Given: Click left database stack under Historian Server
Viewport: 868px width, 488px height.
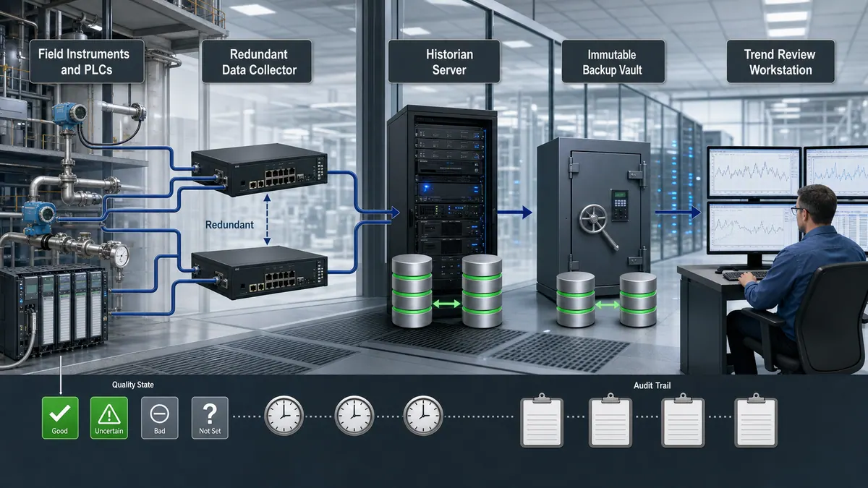Looking at the screenshot, I should click(412, 291).
